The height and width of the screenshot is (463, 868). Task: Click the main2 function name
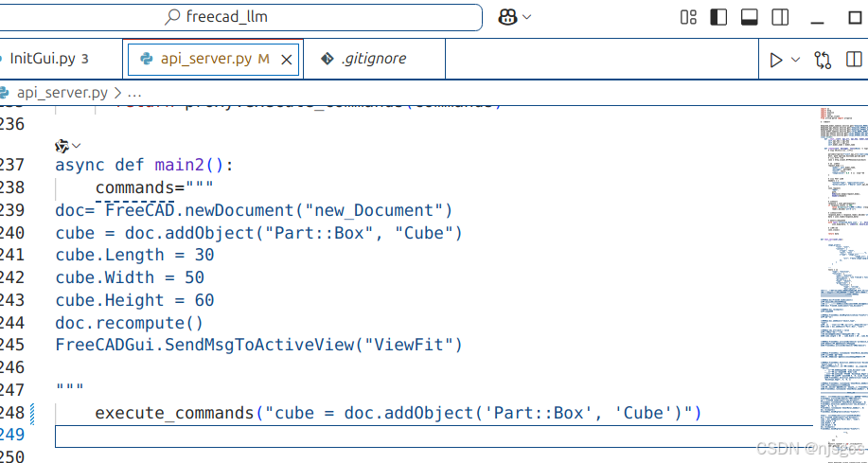pos(180,165)
